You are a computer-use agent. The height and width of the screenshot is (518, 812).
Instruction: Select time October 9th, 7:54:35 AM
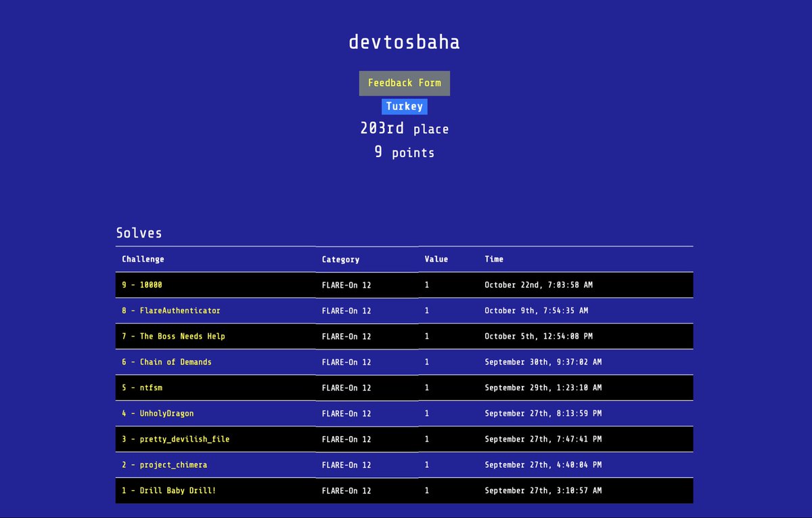537,311
